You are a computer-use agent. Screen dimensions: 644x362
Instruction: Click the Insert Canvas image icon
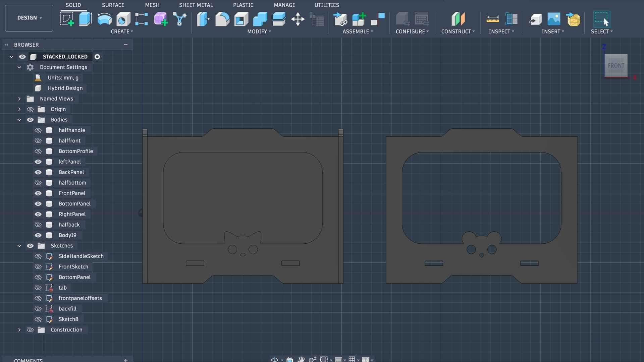[x=554, y=19]
